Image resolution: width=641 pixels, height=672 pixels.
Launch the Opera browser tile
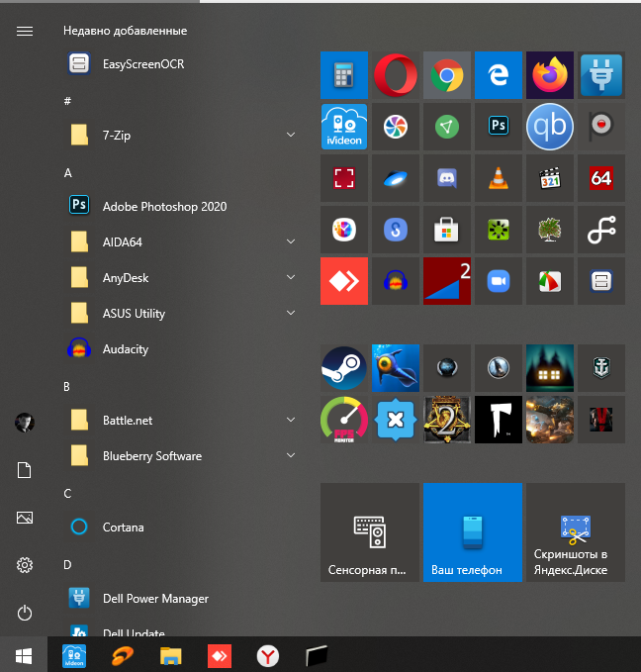tap(396, 75)
